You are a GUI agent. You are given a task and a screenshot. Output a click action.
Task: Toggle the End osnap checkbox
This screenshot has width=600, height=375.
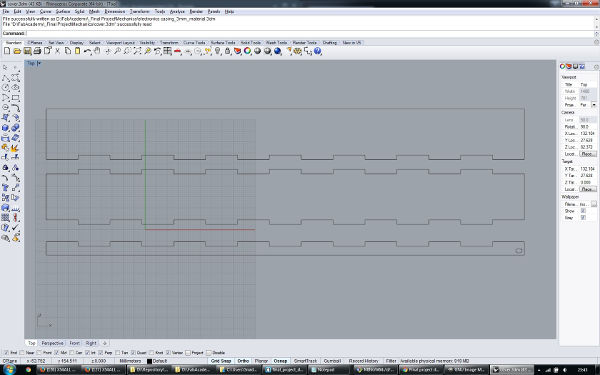(x=6, y=352)
